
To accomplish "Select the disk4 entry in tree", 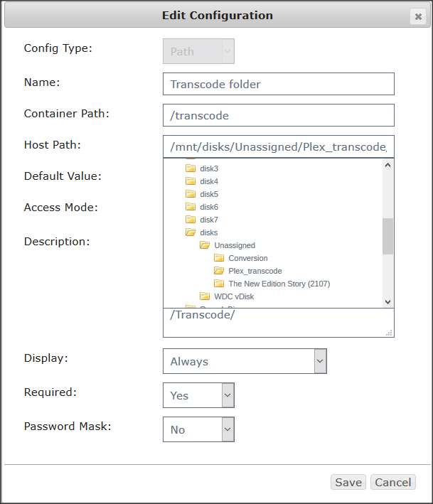I will 209,181.
